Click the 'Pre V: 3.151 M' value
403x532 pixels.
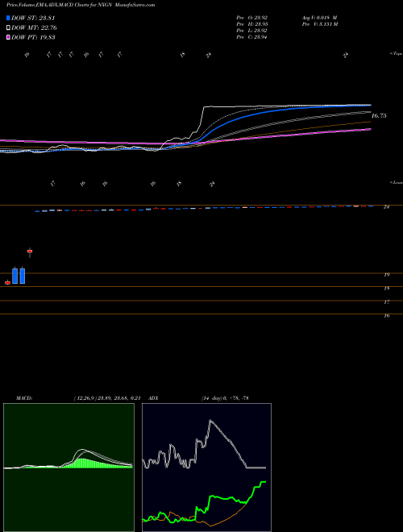click(319, 24)
